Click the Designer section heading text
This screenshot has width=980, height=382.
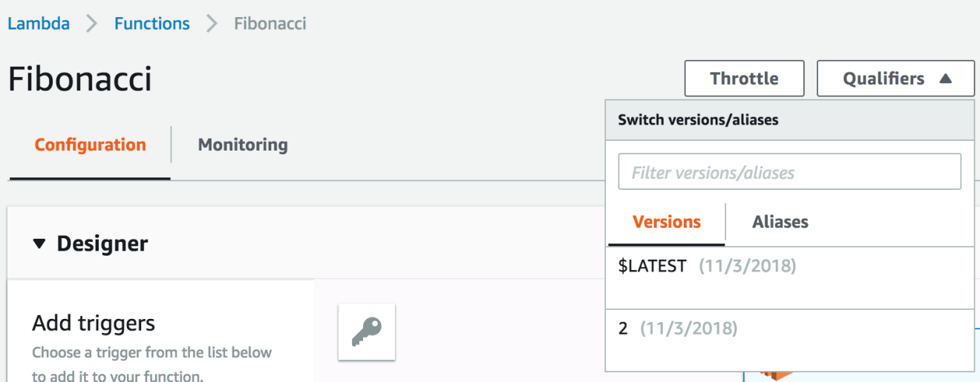102,243
